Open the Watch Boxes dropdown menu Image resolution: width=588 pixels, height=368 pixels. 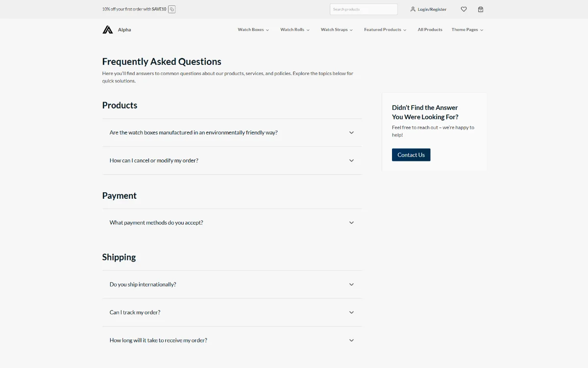(x=253, y=30)
